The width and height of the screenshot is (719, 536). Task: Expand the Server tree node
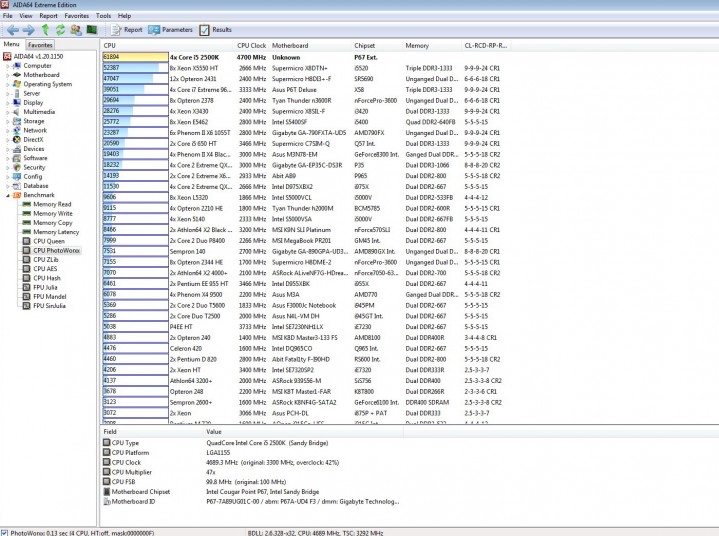7,94
